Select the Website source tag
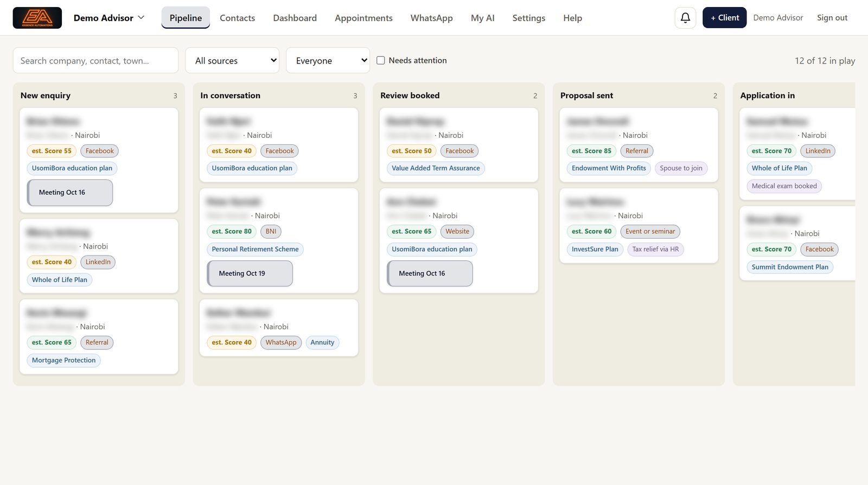 point(457,231)
